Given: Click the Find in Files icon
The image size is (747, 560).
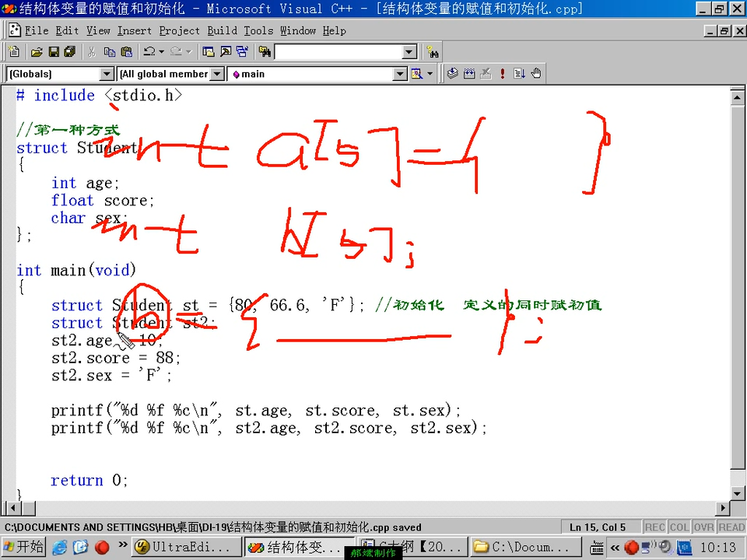Looking at the screenshot, I should pyautogui.click(x=265, y=51).
